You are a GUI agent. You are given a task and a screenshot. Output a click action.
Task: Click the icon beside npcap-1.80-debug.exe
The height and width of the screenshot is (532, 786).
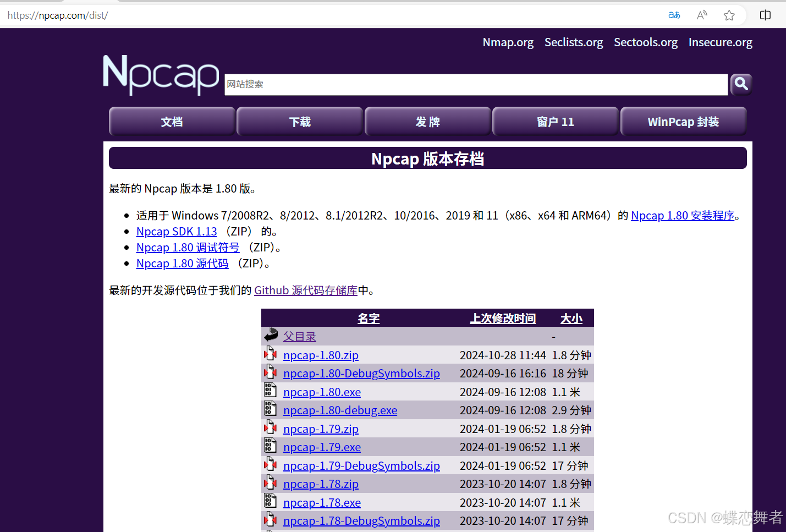(270, 409)
